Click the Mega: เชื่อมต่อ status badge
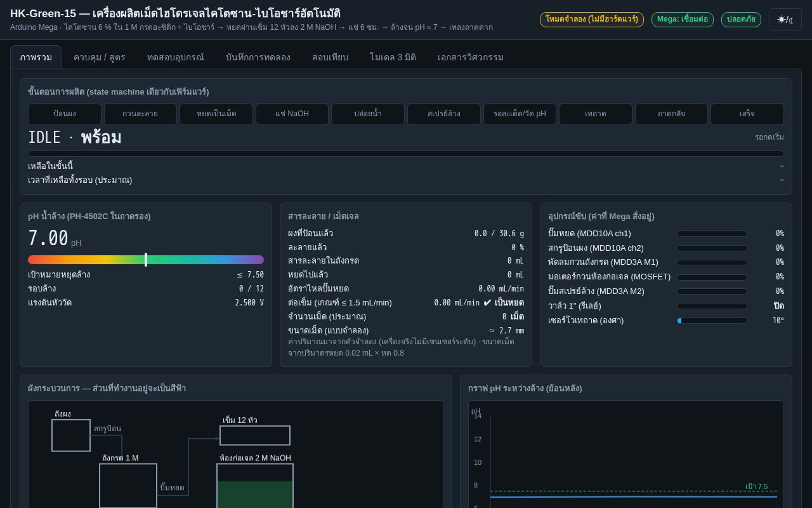The width and height of the screenshot is (812, 508). [683, 20]
